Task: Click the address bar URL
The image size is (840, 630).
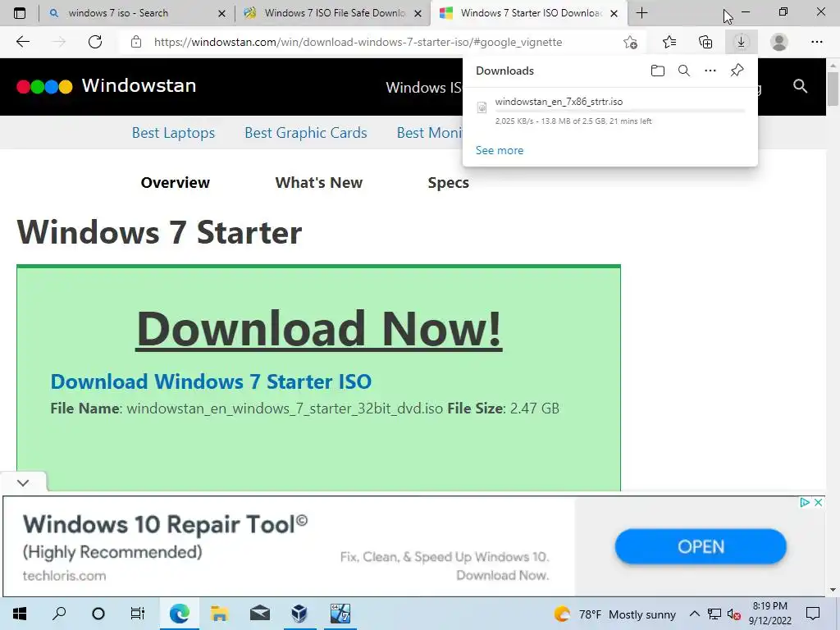Action: (x=358, y=42)
